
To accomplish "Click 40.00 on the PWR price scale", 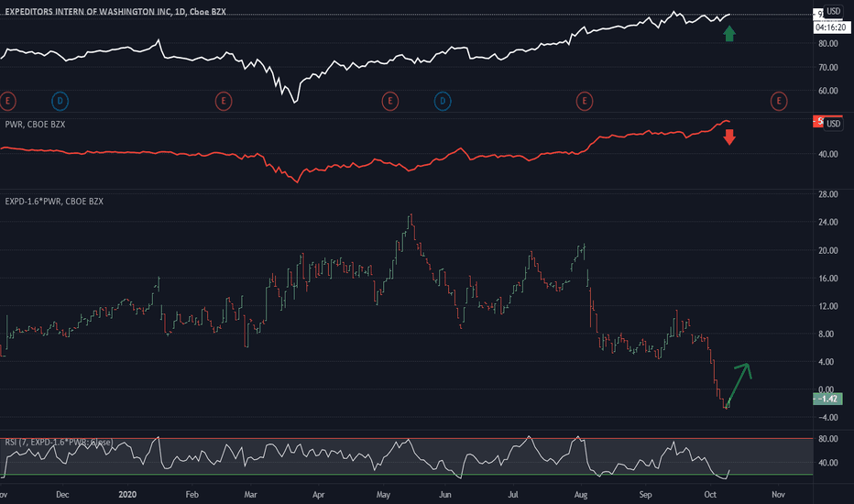I will [x=827, y=154].
